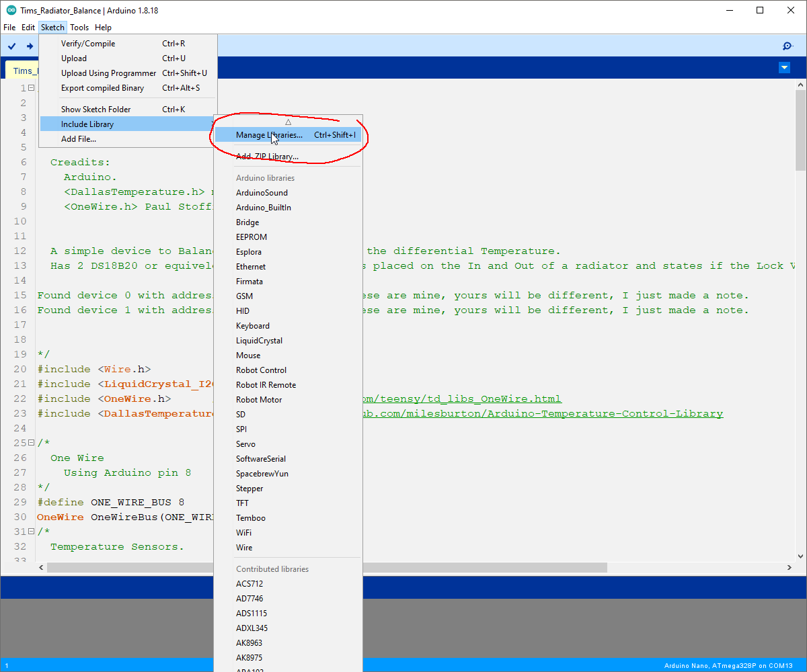Select the Include Library submenu entry
Viewport: 807px width, 672px height.
click(x=128, y=124)
